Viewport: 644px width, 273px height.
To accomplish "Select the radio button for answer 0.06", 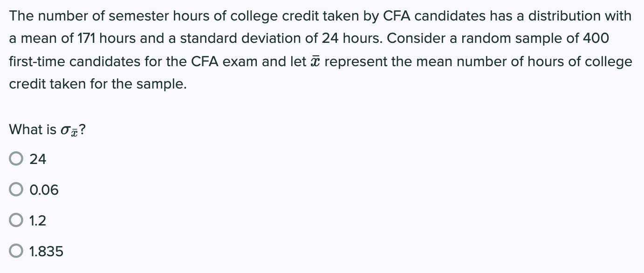I will 16,189.
